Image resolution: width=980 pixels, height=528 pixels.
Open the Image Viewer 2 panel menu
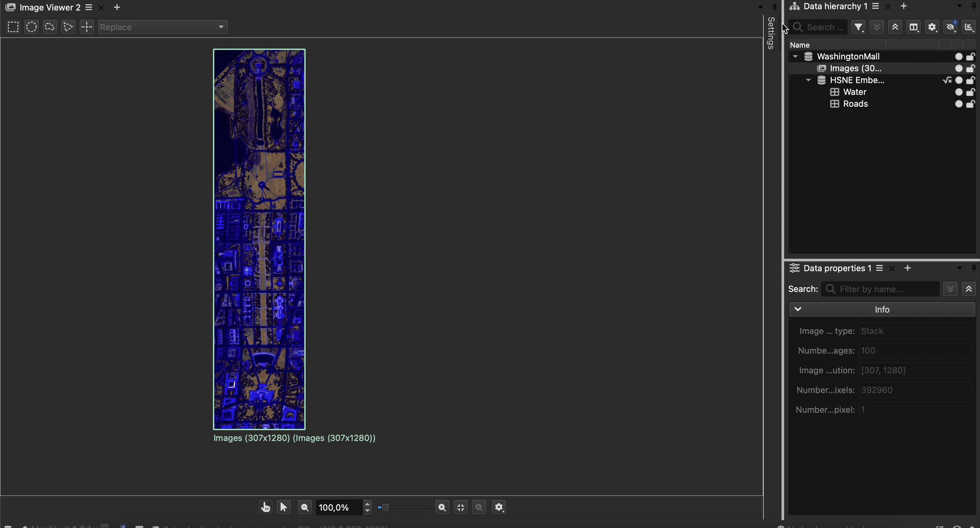point(89,7)
